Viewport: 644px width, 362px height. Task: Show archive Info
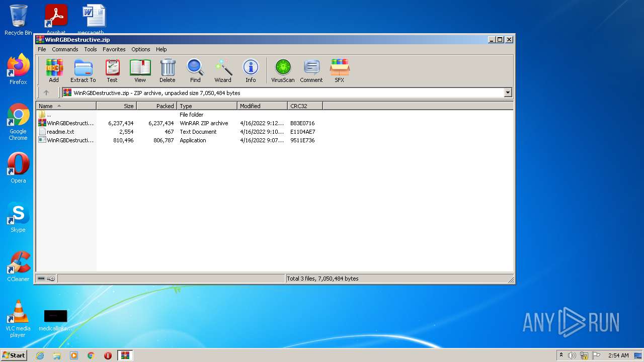pyautogui.click(x=251, y=71)
